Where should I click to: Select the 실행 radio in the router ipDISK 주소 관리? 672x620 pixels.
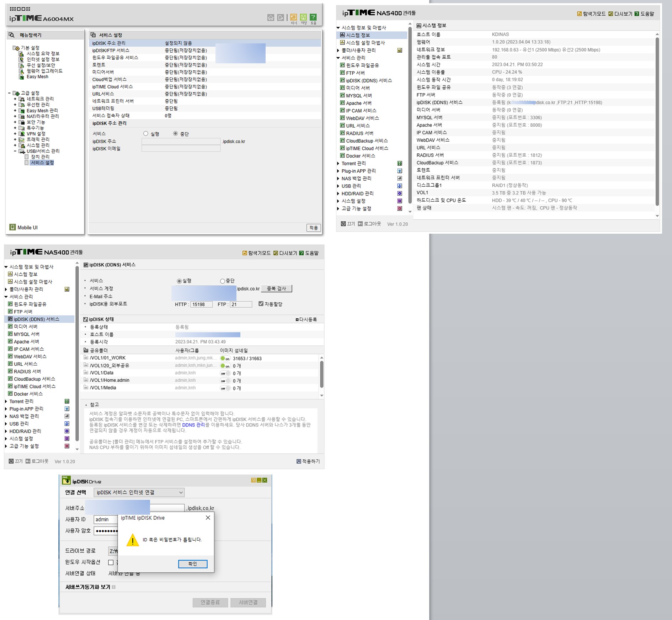point(146,134)
